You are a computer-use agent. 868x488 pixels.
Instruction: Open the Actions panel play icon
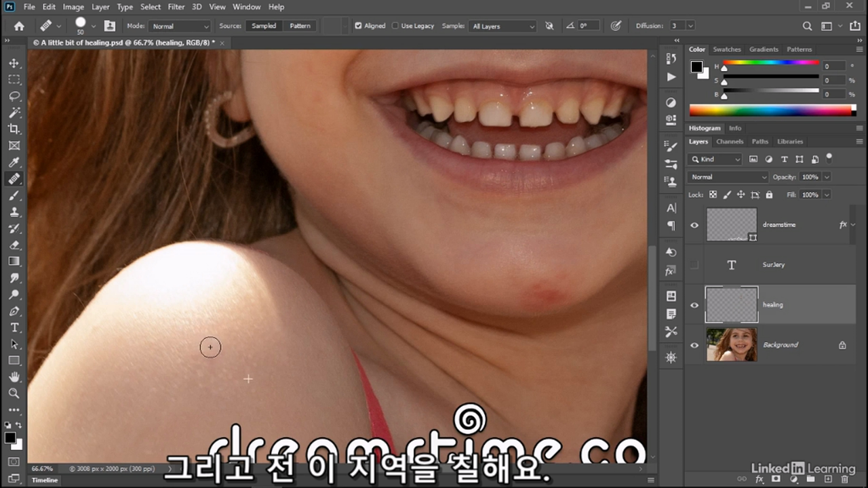pos(671,77)
